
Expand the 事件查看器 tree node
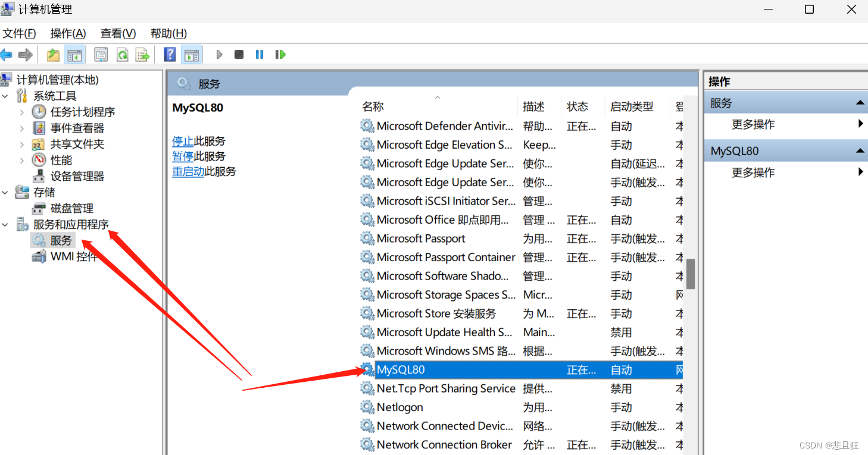(x=22, y=128)
